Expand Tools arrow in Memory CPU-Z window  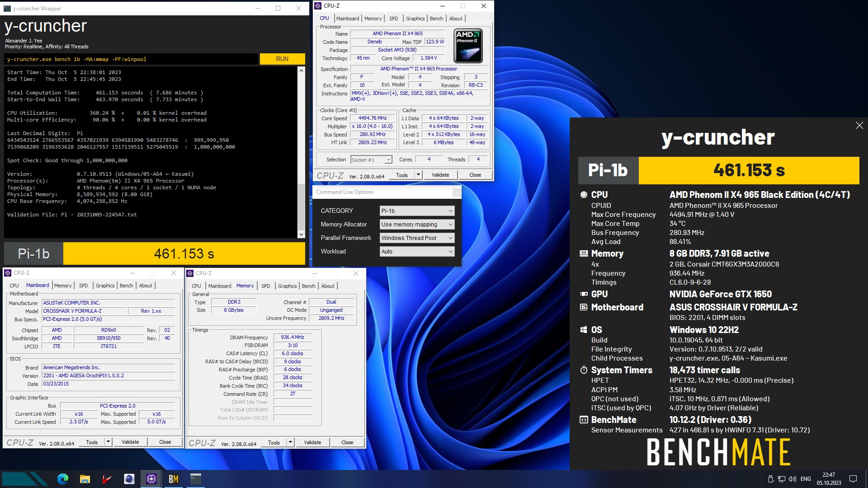tap(290, 442)
